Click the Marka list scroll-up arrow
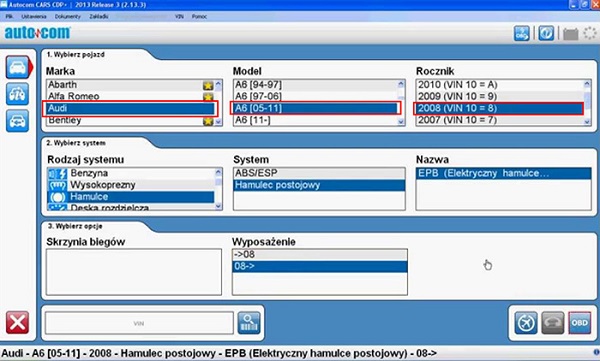Viewport: 600px width, 361px height. click(218, 84)
